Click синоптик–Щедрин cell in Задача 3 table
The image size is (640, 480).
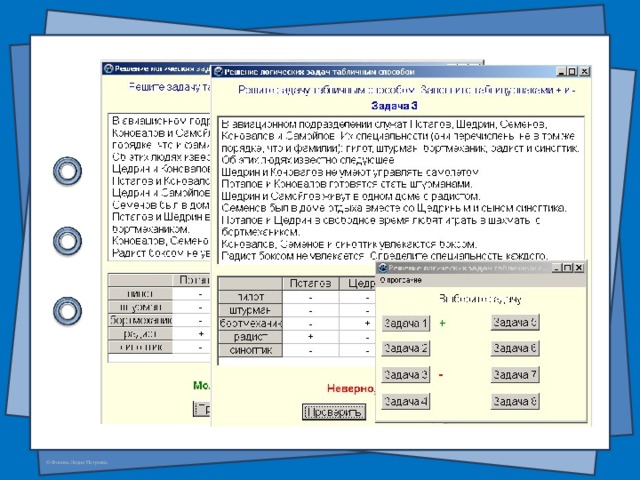click(x=358, y=351)
